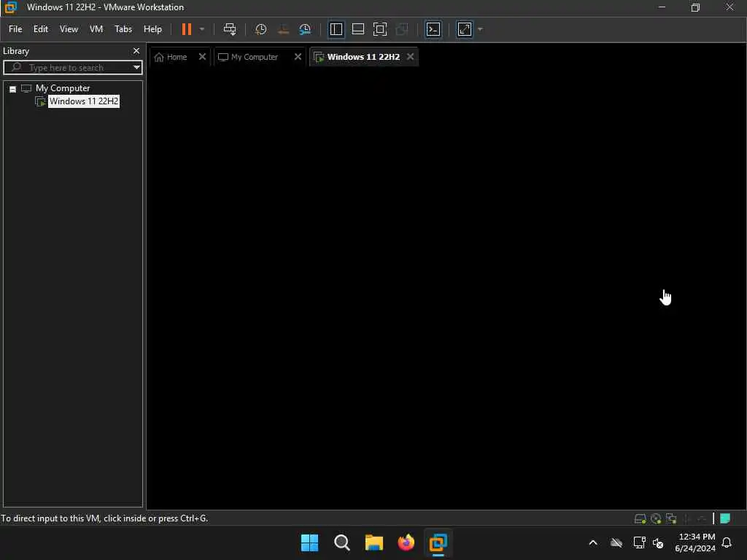Show hidden system tray icons
The image size is (747, 560).
pyautogui.click(x=593, y=542)
